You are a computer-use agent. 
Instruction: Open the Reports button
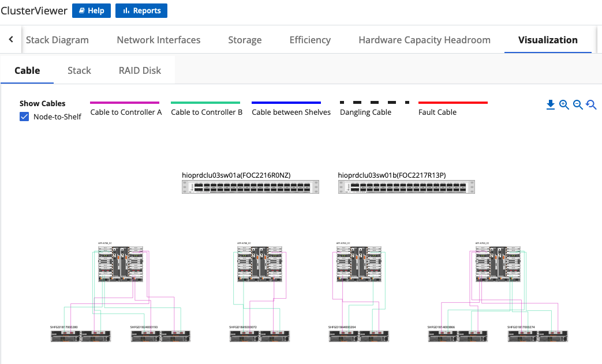coord(141,11)
